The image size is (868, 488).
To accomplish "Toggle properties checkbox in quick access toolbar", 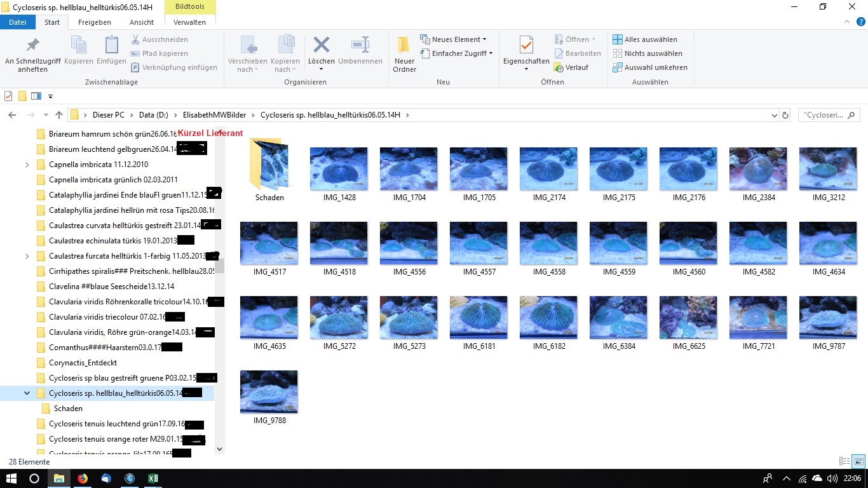I will click(8, 96).
